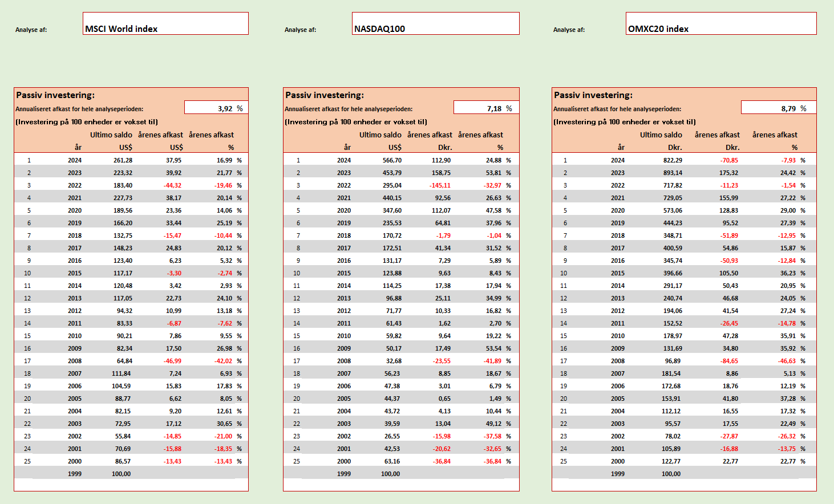The image size is (834, 504).
Task: Select NASDAQ100 2024 balance 566,70
Action: point(392,160)
